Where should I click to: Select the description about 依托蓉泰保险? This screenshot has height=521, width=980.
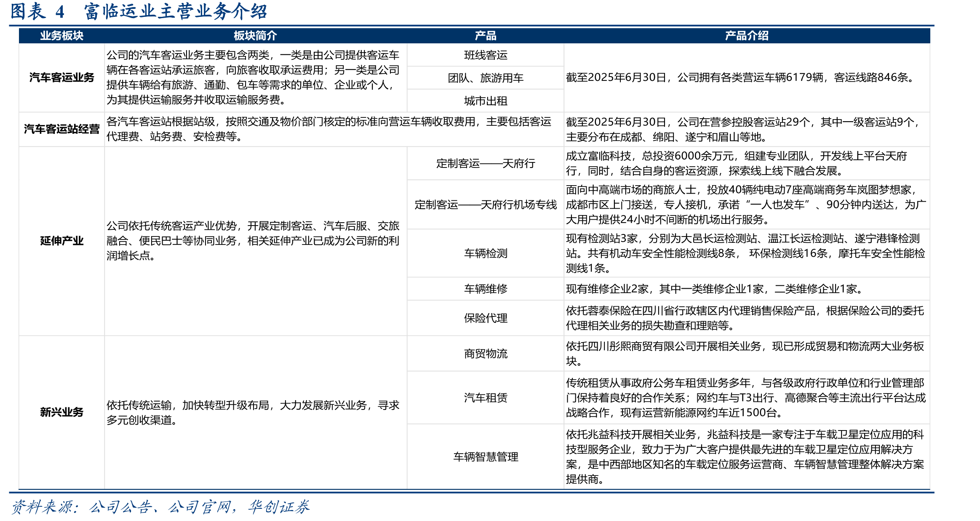click(745, 318)
